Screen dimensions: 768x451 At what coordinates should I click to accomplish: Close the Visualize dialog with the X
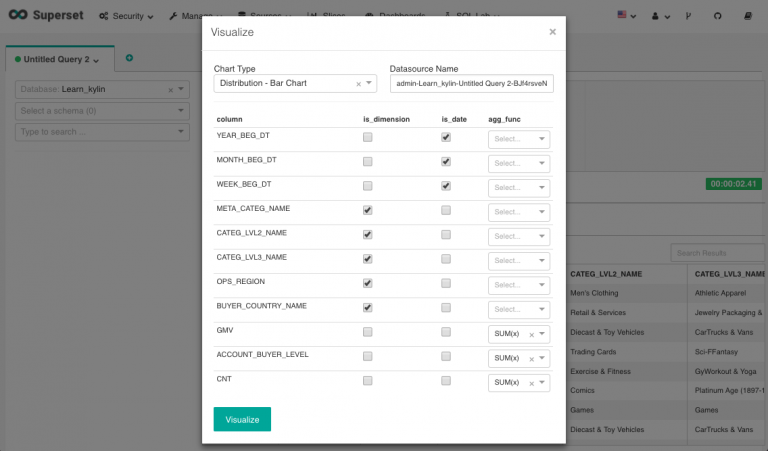pyautogui.click(x=552, y=32)
